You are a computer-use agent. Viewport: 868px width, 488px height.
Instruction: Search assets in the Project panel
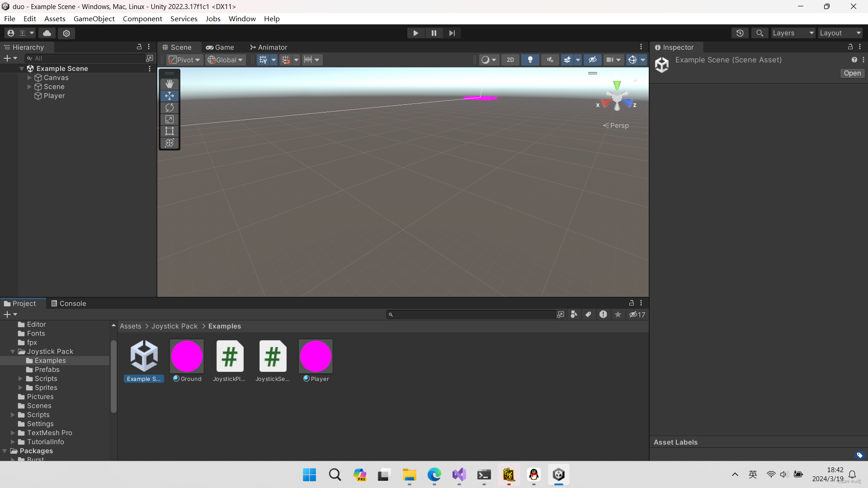click(472, 314)
